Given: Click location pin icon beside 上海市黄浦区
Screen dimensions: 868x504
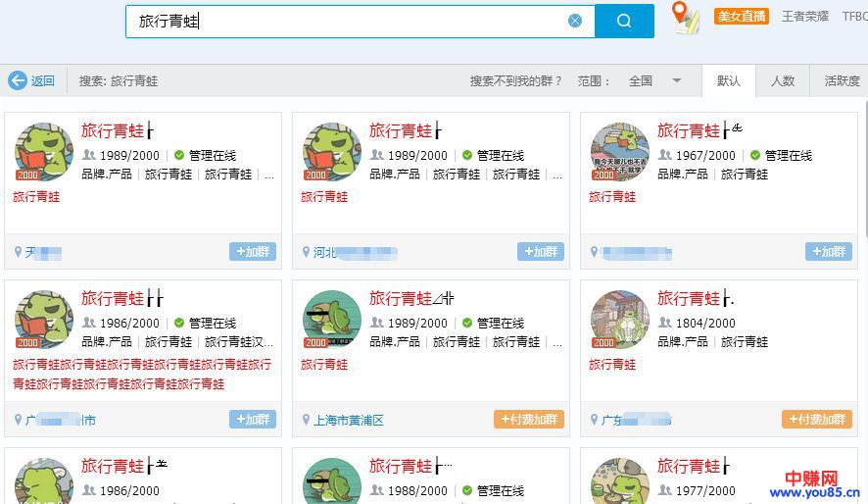Looking at the screenshot, I should coord(306,420).
